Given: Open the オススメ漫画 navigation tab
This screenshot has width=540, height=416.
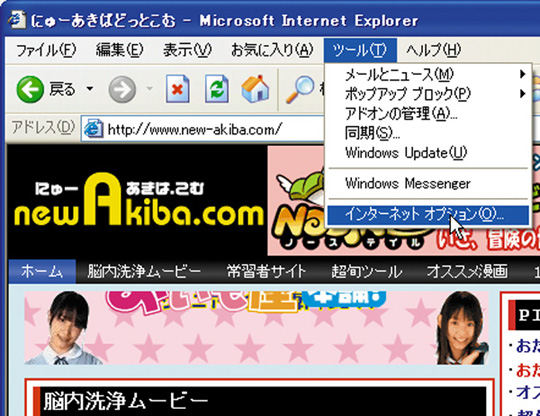Looking at the screenshot, I should click(467, 271).
